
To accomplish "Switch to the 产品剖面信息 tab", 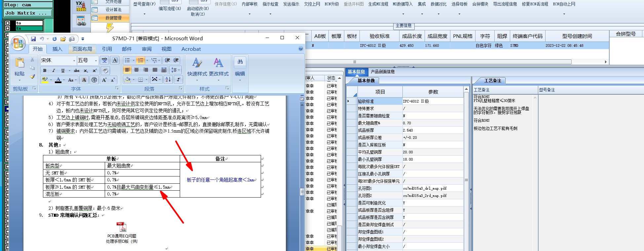I will click(383, 72).
